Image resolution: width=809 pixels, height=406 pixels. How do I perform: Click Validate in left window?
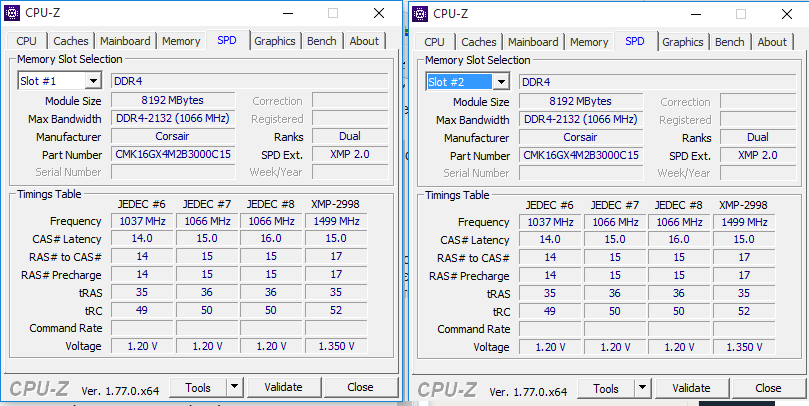click(283, 387)
